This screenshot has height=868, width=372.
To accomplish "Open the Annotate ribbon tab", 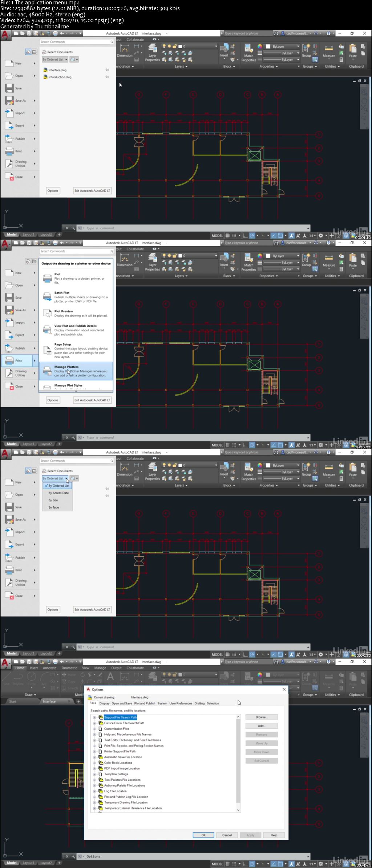I will [x=49, y=668].
